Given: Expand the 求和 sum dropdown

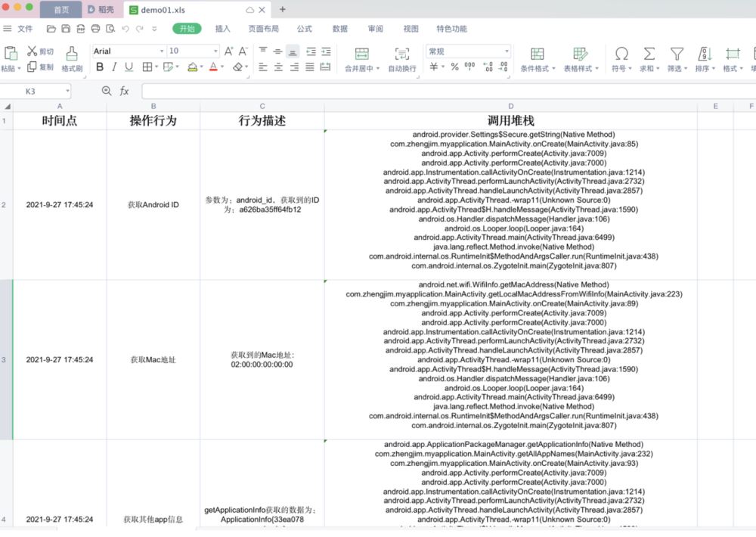Looking at the screenshot, I should 658,69.
